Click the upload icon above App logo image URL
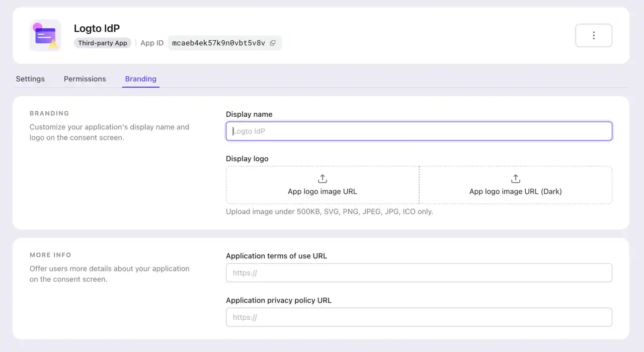This screenshot has width=644, height=352. [322, 178]
